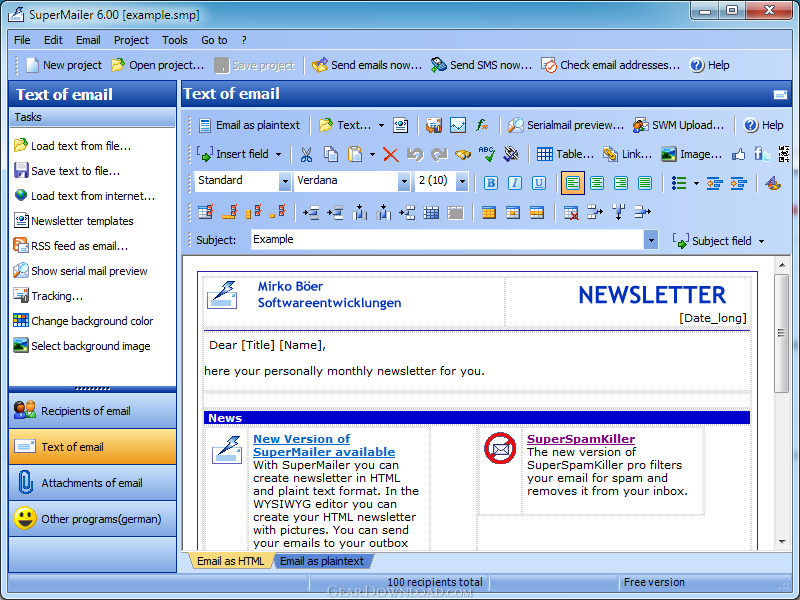Run the ABC spell check icon
Screen dimensions: 800x600
point(487,154)
